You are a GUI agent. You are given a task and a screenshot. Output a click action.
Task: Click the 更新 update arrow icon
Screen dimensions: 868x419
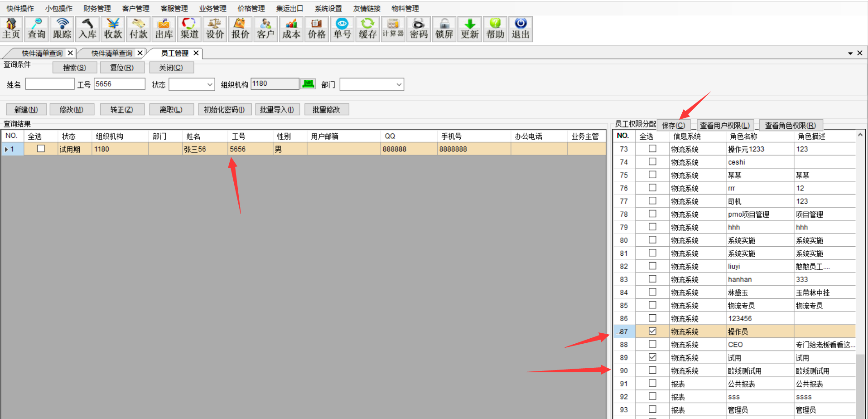pyautogui.click(x=469, y=29)
